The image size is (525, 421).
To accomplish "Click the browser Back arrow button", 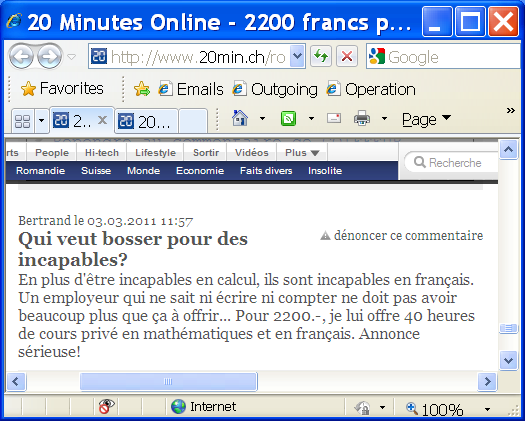I will 22,56.
